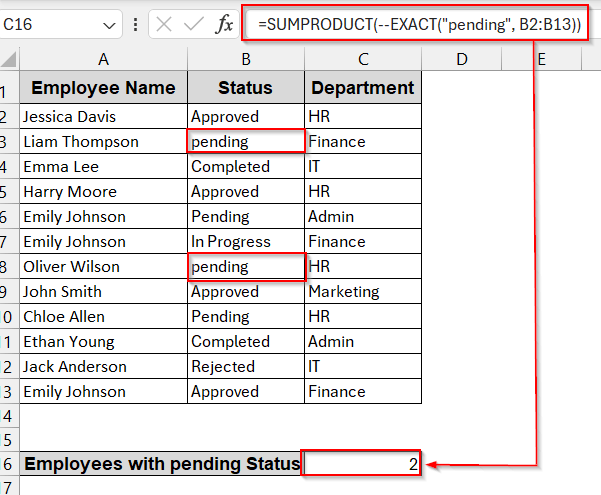This screenshot has height=495, width=601.
Task: Click the Status header cell
Action: 245,88
